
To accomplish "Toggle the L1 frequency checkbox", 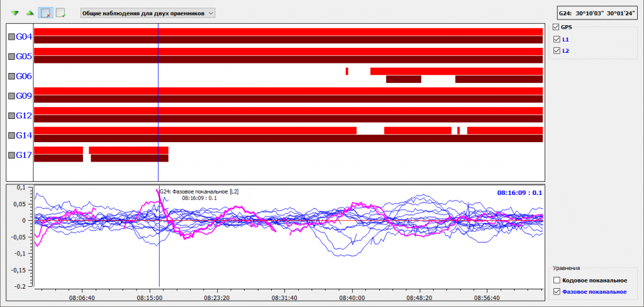I will 556,39.
